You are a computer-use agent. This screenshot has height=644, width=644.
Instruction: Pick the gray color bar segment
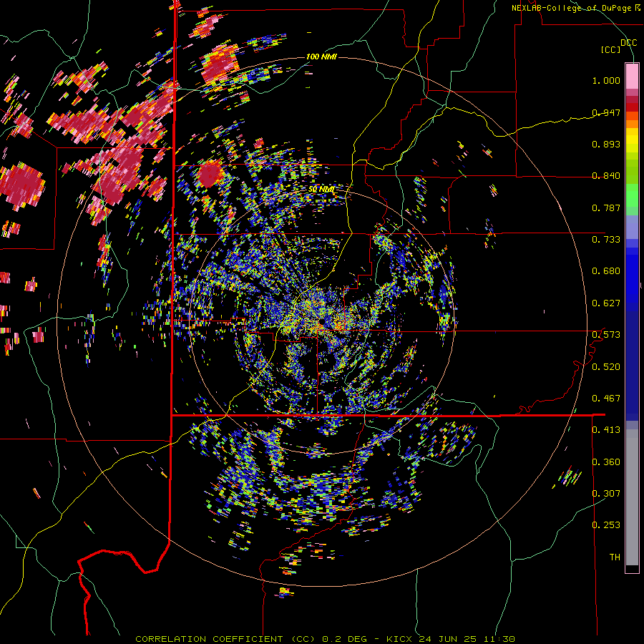point(632,497)
